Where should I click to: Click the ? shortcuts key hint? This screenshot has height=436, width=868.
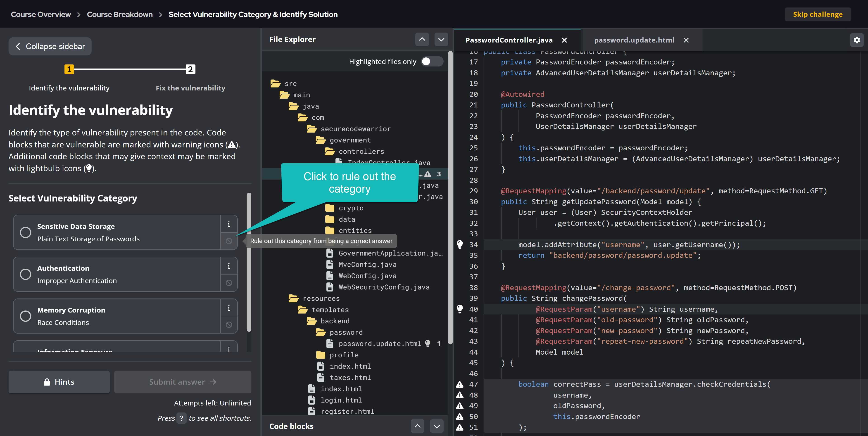[182, 418]
